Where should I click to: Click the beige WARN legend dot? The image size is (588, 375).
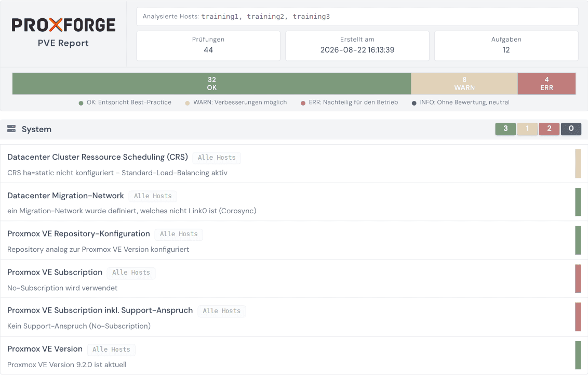tap(187, 103)
